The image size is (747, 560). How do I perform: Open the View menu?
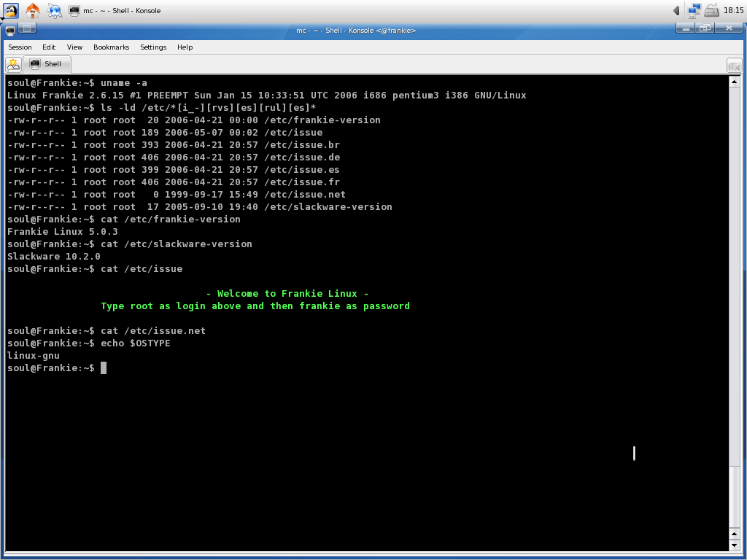(74, 47)
